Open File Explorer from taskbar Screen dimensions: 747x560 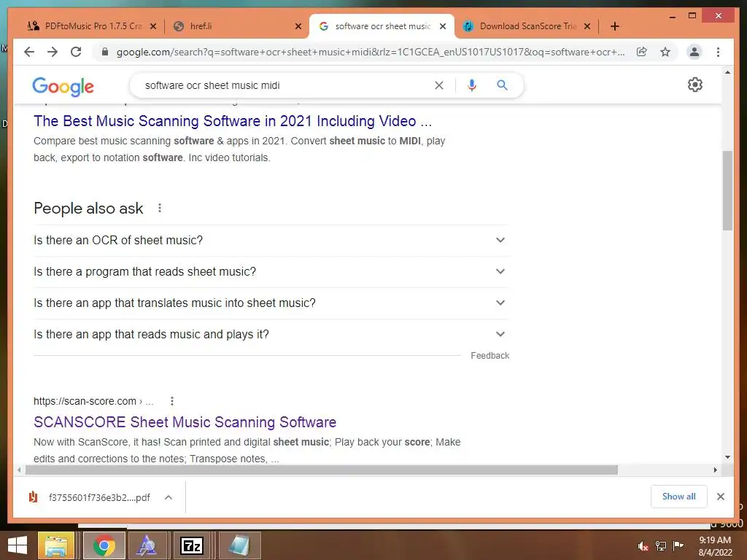point(56,545)
